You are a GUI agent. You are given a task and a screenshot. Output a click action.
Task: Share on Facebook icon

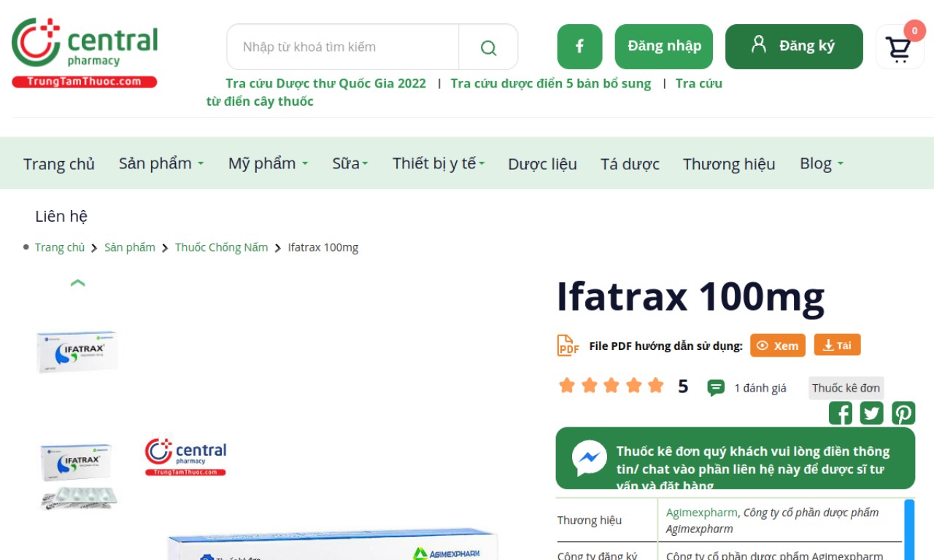(840, 413)
